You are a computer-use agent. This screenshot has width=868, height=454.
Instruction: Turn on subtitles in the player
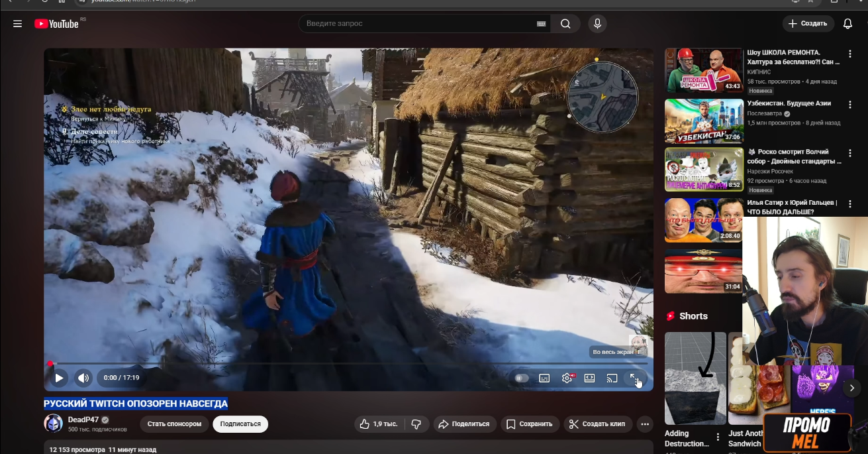(544, 378)
